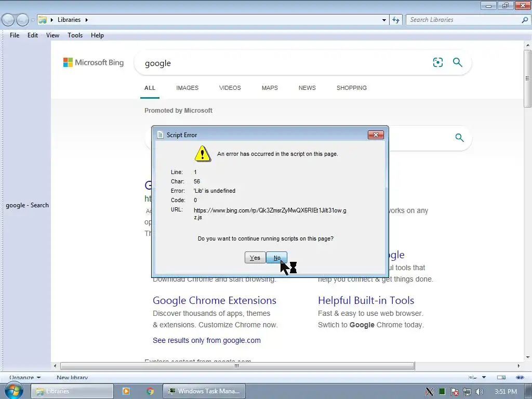The height and width of the screenshot is (399, 532).
Task: Click the warning icon in Script Error dialog
Action: [x=203, y=154]
